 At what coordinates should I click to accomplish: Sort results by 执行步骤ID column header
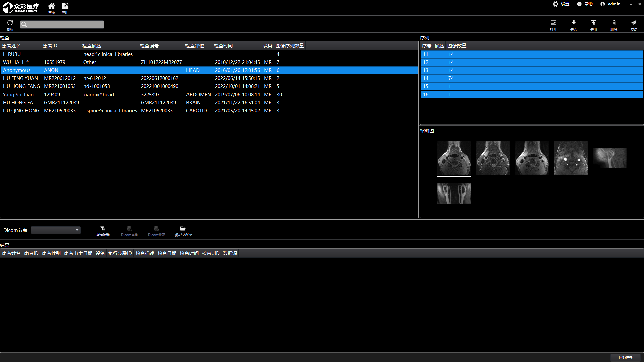click(x=120, y=253)
